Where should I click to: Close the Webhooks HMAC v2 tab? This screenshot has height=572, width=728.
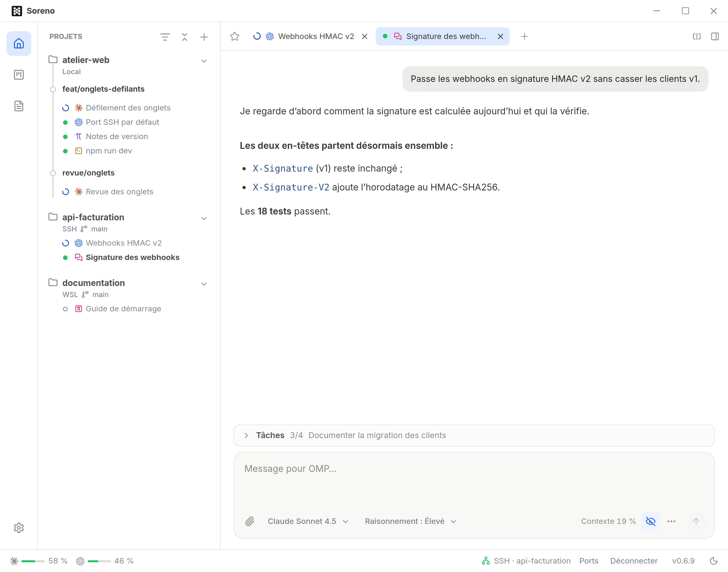click(x=365, y=36)
